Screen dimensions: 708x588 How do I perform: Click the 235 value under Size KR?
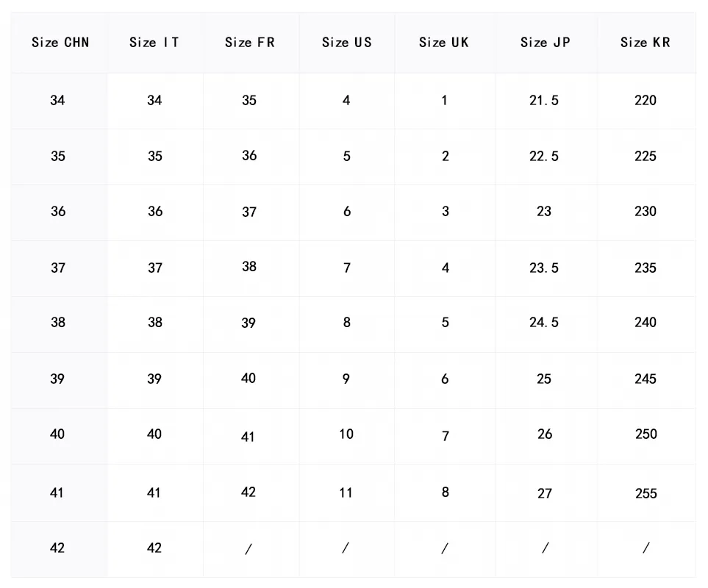click(646, 268)
